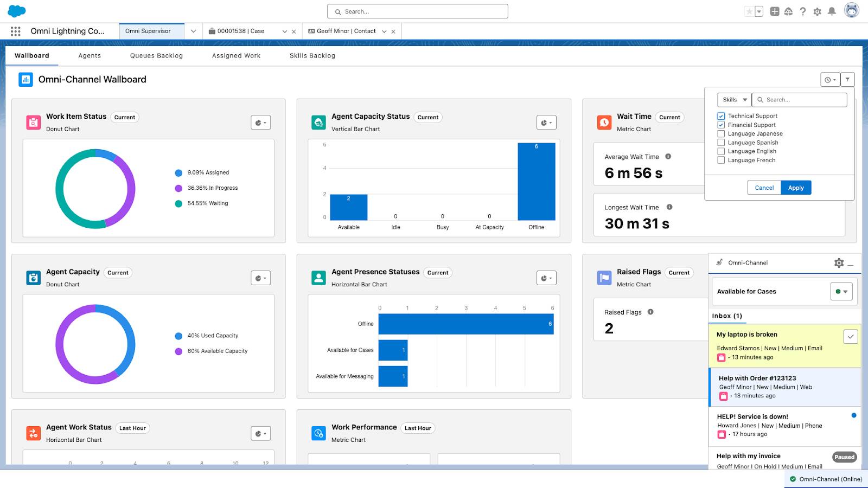Open the Setup gear icon
The image size is (868, 488).
[818, 11]
